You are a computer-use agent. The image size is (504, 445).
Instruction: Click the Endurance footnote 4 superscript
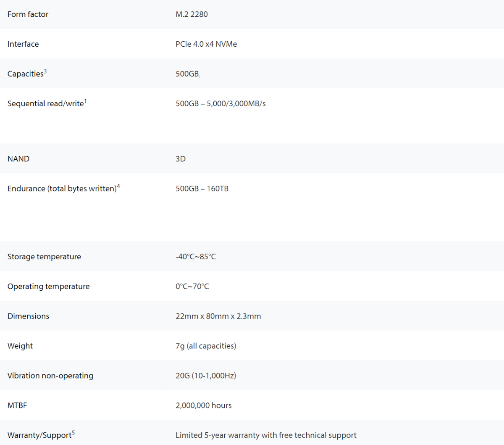coord(118,186)
